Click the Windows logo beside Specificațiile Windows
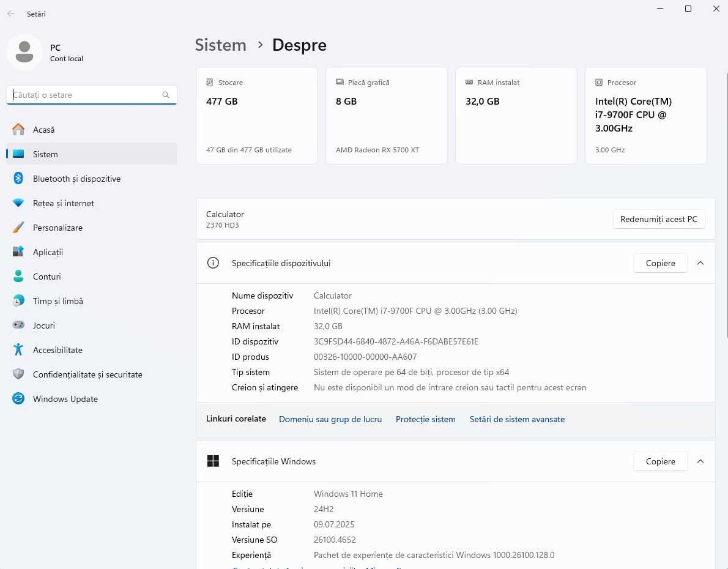728x569 pixels. click(x=213, y=461)
